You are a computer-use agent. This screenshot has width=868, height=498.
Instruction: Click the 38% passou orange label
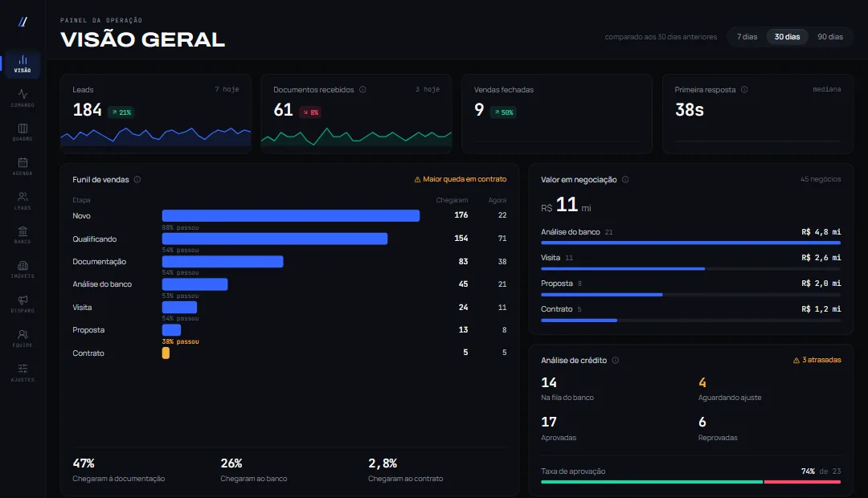[x=181, y=341]
